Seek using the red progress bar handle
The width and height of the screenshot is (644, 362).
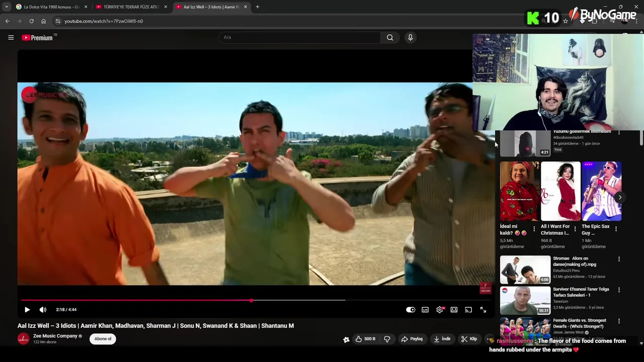pyautogui.click(x=251, y=301)
